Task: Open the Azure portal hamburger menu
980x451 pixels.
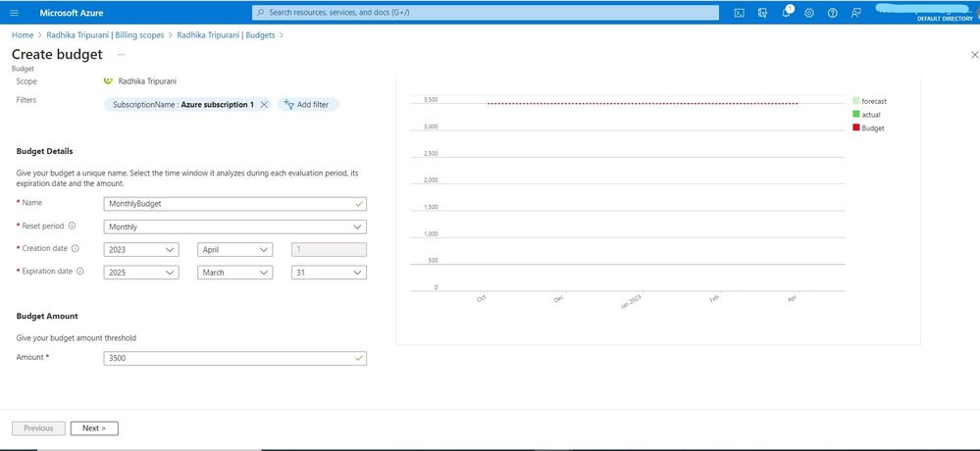Action: [x=15, y=13]
